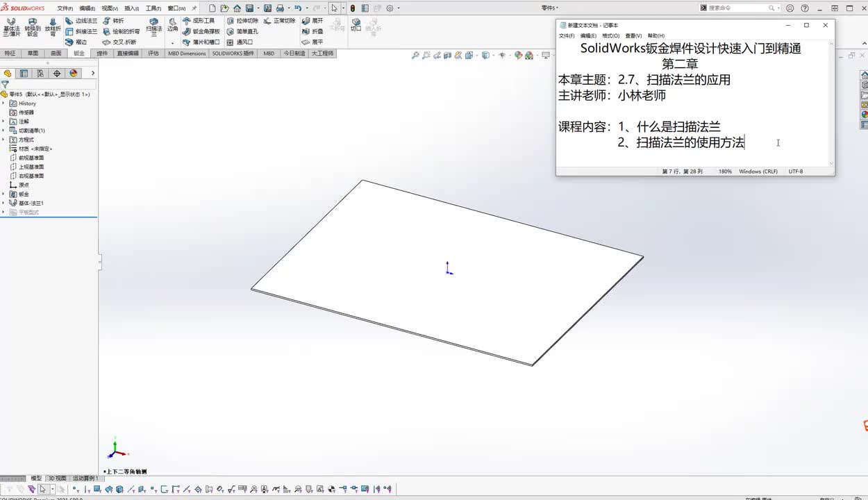Activate the 扫描法兰 swept flange tool
868x500 pixels.
click(x=153, y=27)
